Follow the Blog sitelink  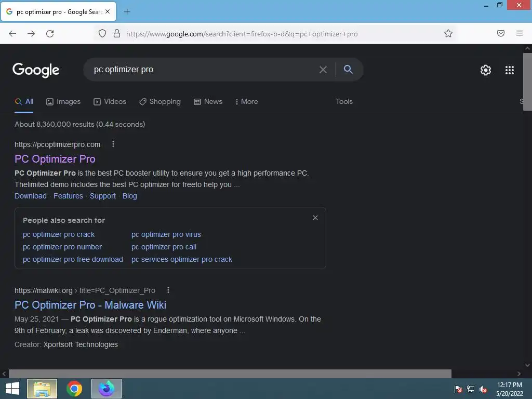point(129,196)
